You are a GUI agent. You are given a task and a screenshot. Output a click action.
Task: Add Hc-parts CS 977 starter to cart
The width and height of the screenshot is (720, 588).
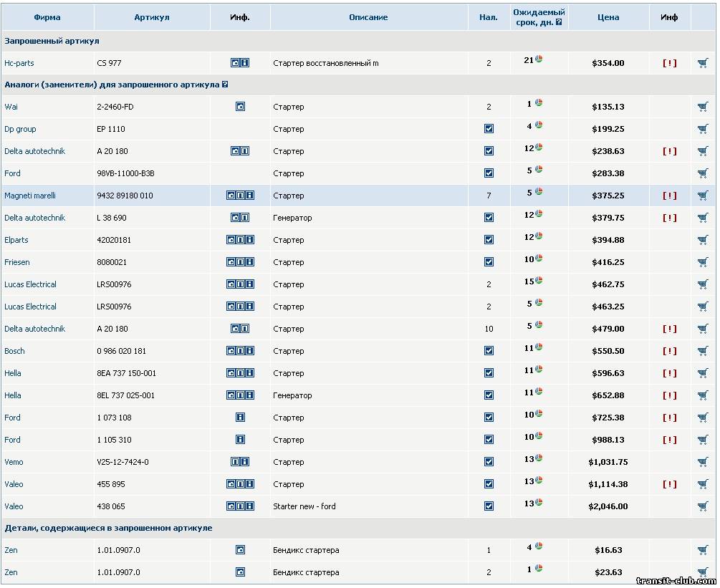pyautogui.click(x=703, y=63)
